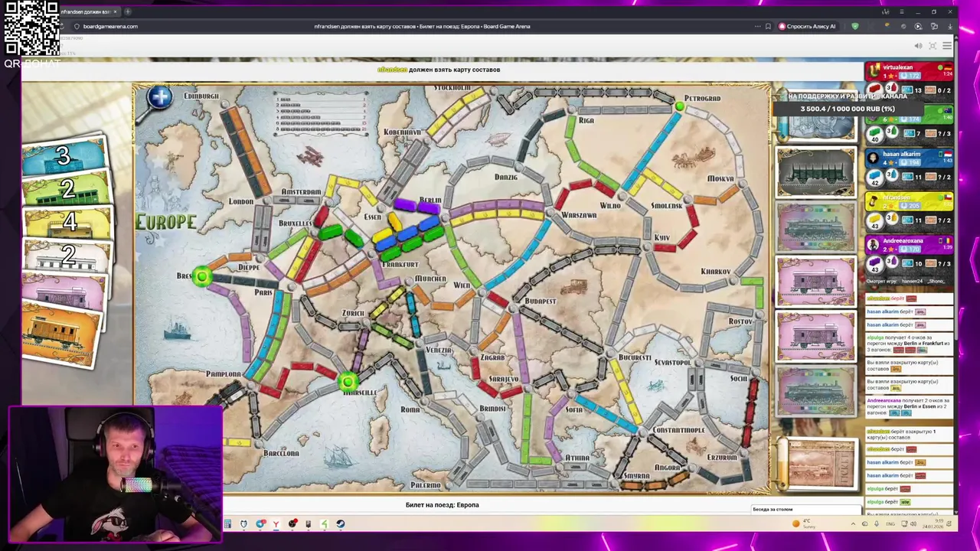This screenshot has width=980, height=551.
Task: Open hasan alkarim player profile
Action: [x=901, y=154]
